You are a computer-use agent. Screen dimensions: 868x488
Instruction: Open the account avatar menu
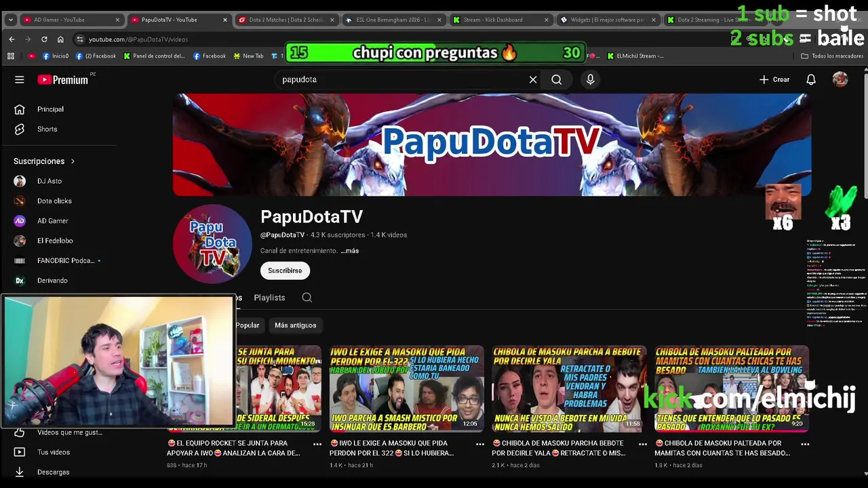pos(840,79)
